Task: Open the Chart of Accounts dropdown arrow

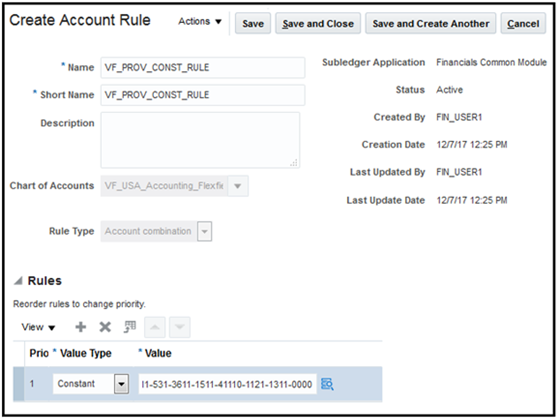Action: [238, 186]
